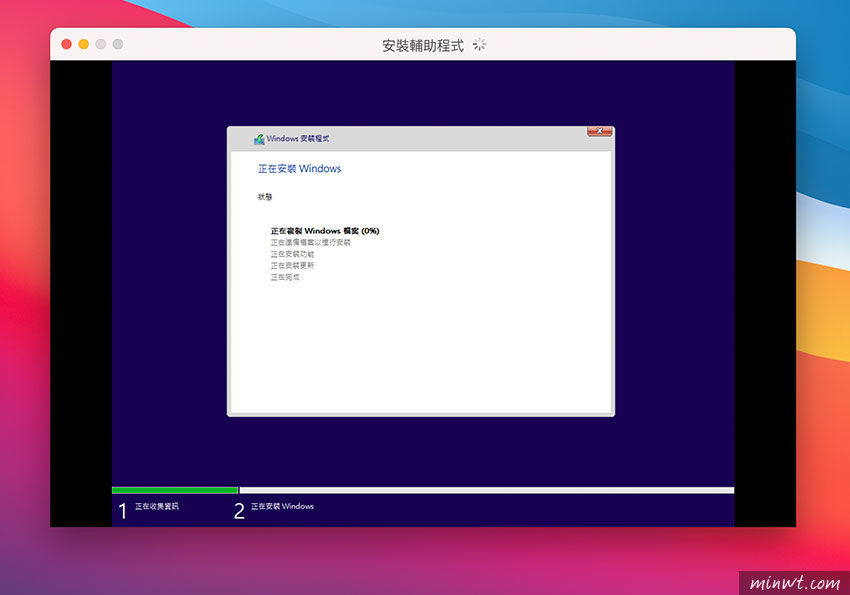The image size is (850, 595).
Task: Click the 安裝輔助程式 window title text
Action: (x=423, y=46)
